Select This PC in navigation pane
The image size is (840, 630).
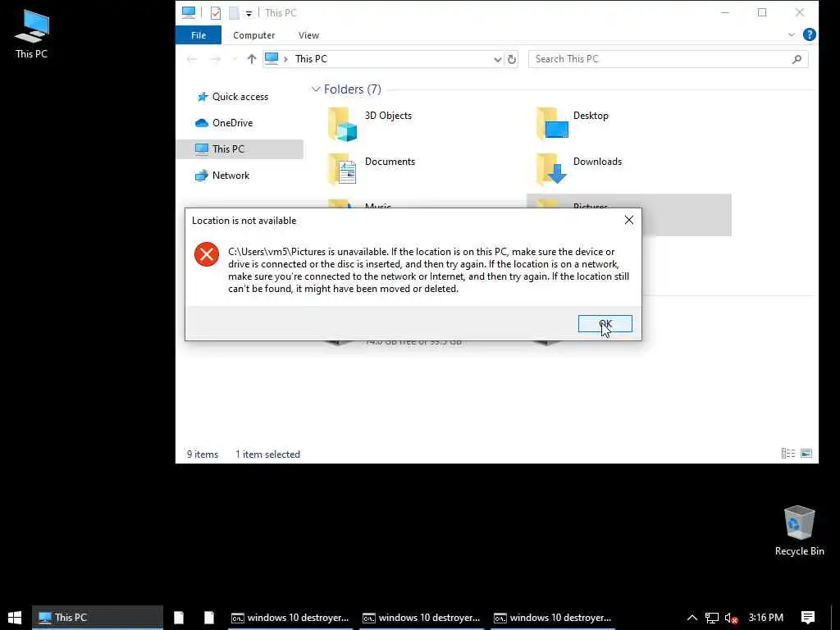[240, 149]
